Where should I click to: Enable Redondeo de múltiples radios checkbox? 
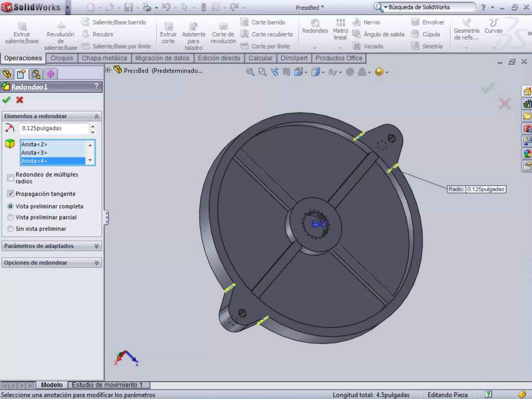(11, 178)
